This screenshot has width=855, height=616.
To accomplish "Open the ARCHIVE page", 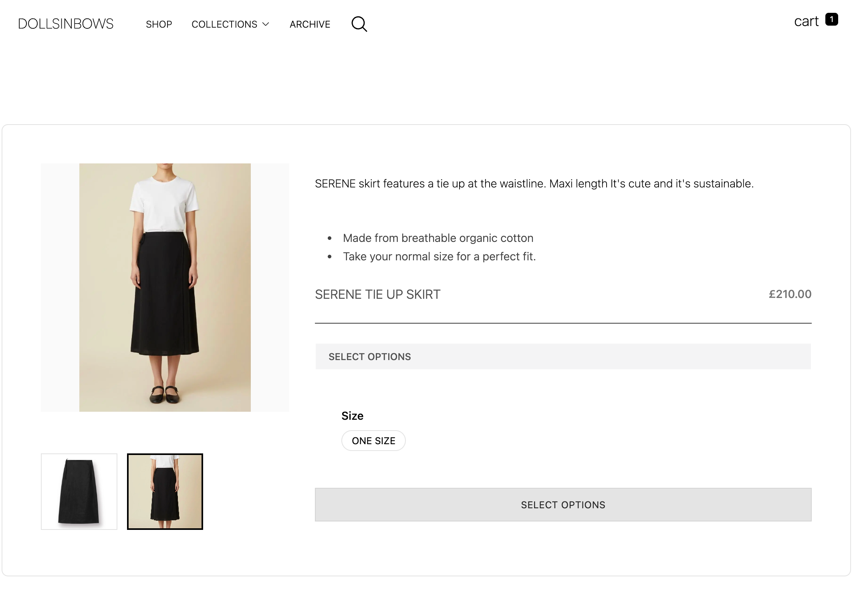I will click(x=310, y=24).
